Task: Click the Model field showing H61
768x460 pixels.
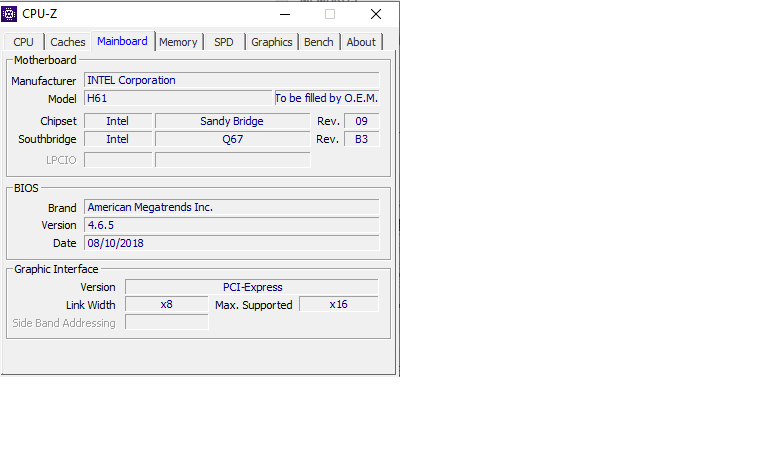Action: [178, 98]
